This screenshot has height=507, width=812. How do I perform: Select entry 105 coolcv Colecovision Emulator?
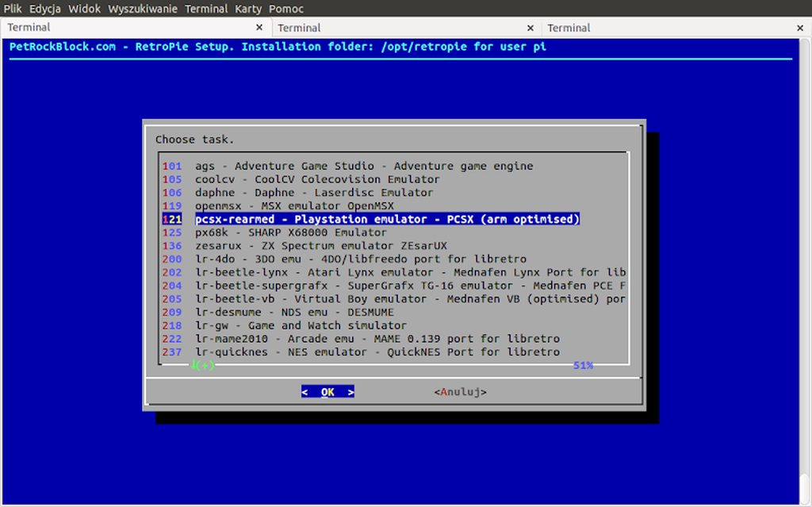[301, 179]
